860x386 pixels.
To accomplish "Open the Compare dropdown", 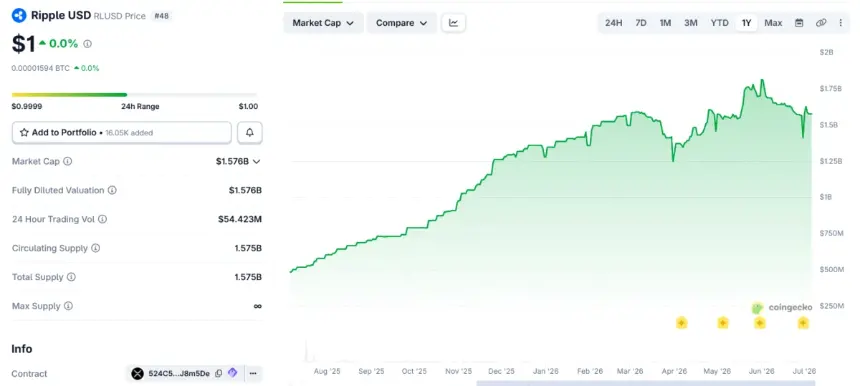I will pos(401,23).
